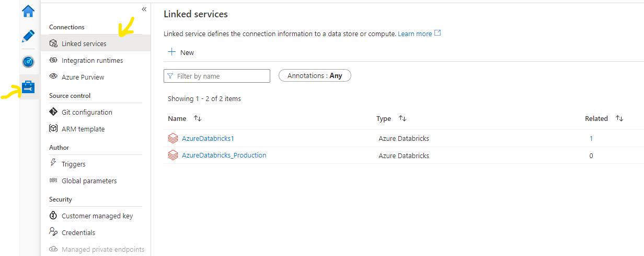Focus the Filter by name field
The image size is (644, 256).
pos(217,76)
